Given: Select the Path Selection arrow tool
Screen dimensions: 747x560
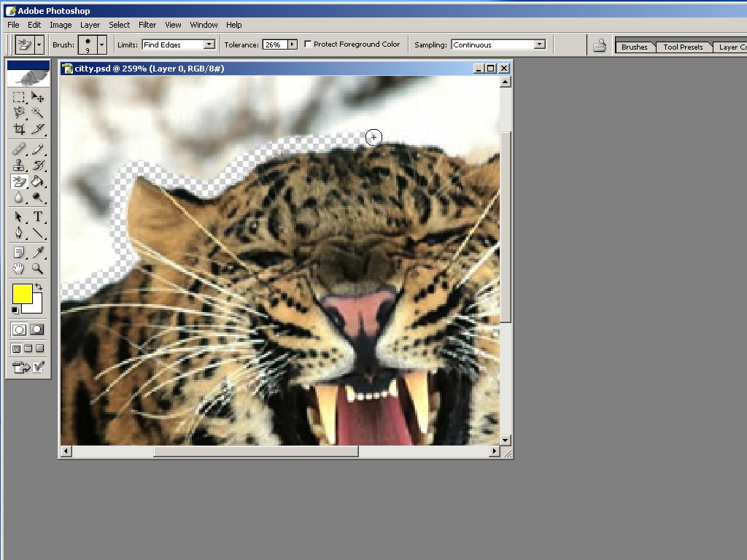Looking at the screenshot, I should tap(18, 217).
